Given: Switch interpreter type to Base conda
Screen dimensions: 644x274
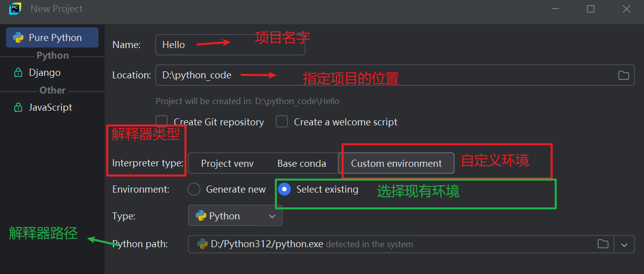Looking at the screenshot, I should click(302, 163).
